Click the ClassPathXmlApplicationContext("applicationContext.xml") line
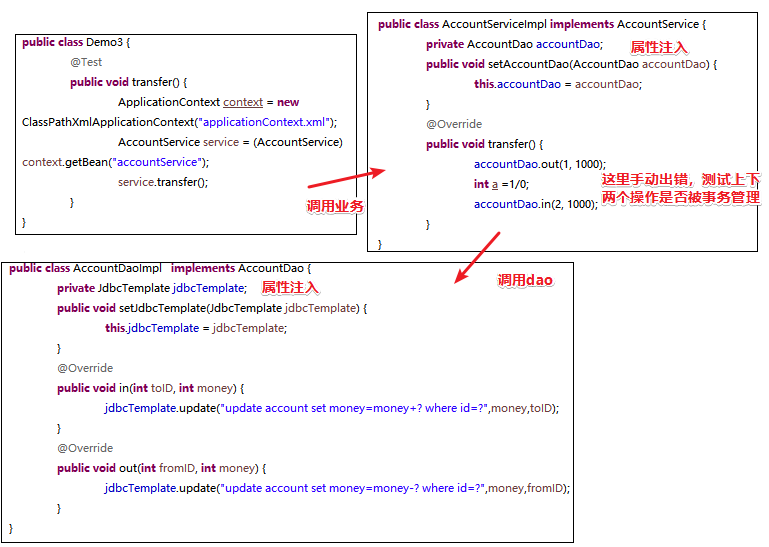The image size is (769, 547). pyautogui.click(x=179, y=122)
